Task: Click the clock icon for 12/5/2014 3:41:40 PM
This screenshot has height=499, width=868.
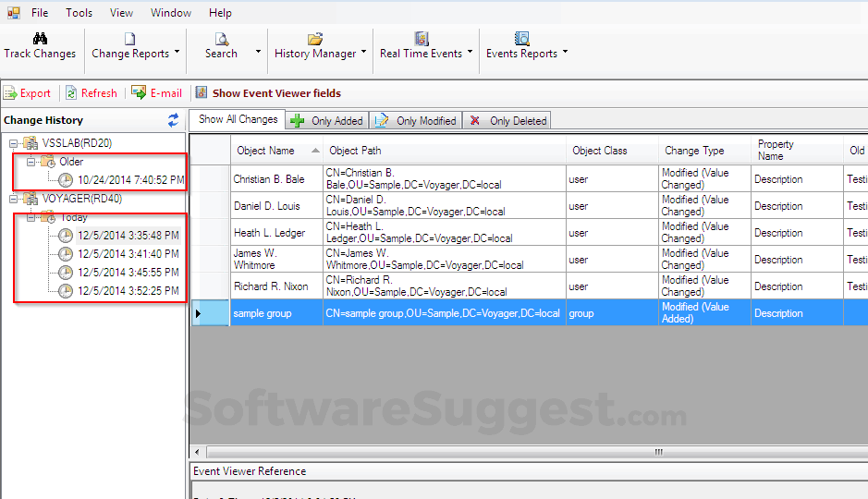Action: (x=66, y=254)
